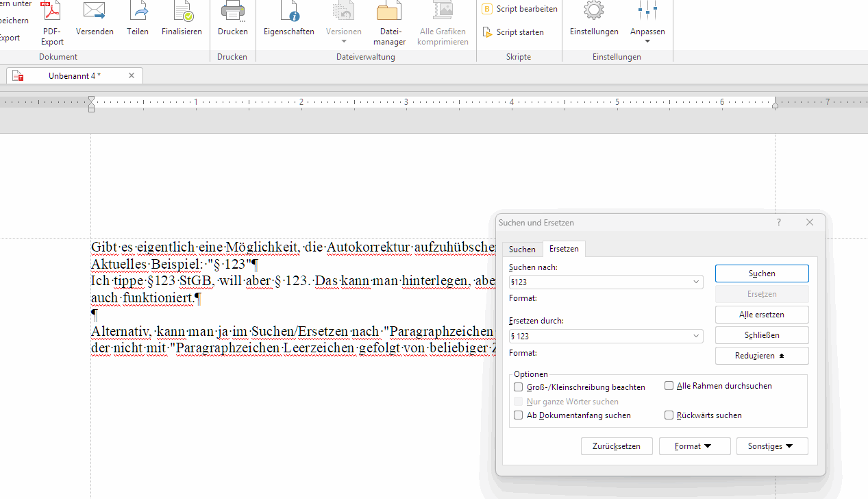Click the Anpassen sliders icon
The width and height of the screenshot is (868, 499).
tap(647, 11)
